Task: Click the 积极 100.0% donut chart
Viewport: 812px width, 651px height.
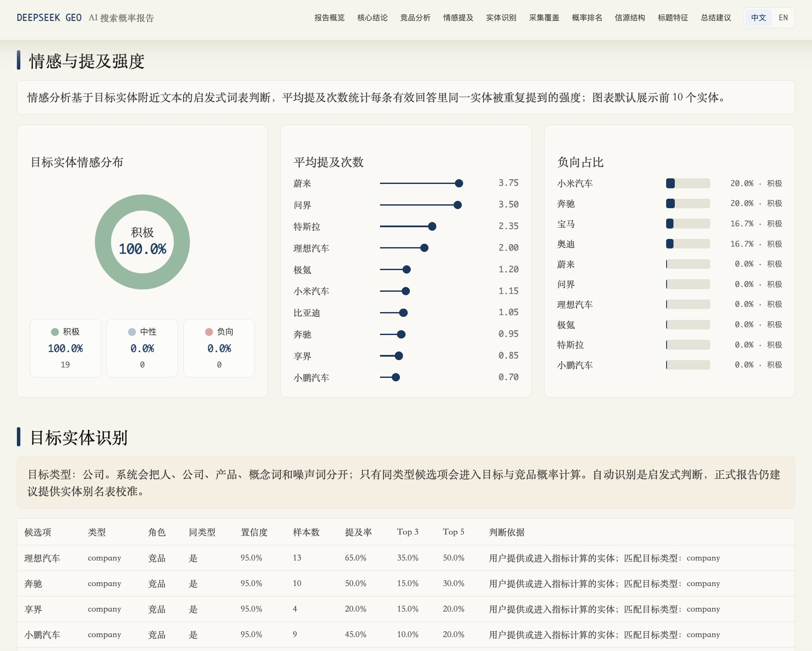Action: pos(142,242)
